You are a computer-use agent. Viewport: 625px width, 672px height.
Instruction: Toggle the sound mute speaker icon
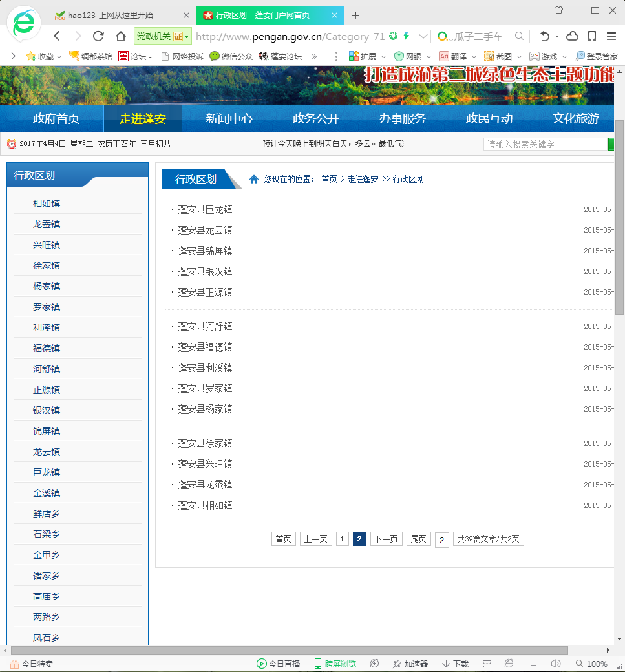(555, 664)
